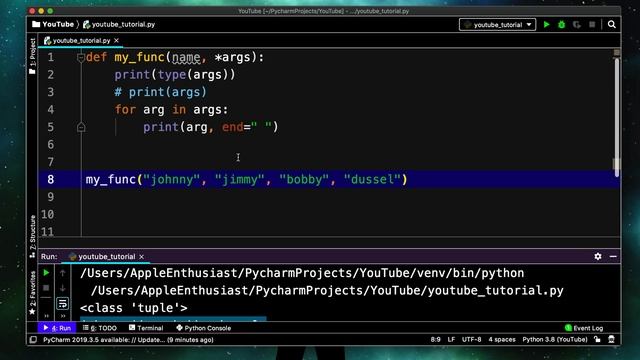Open the 6: TODO tool window
This screenshot has width=640, height=360.
[x=100, y=328]
